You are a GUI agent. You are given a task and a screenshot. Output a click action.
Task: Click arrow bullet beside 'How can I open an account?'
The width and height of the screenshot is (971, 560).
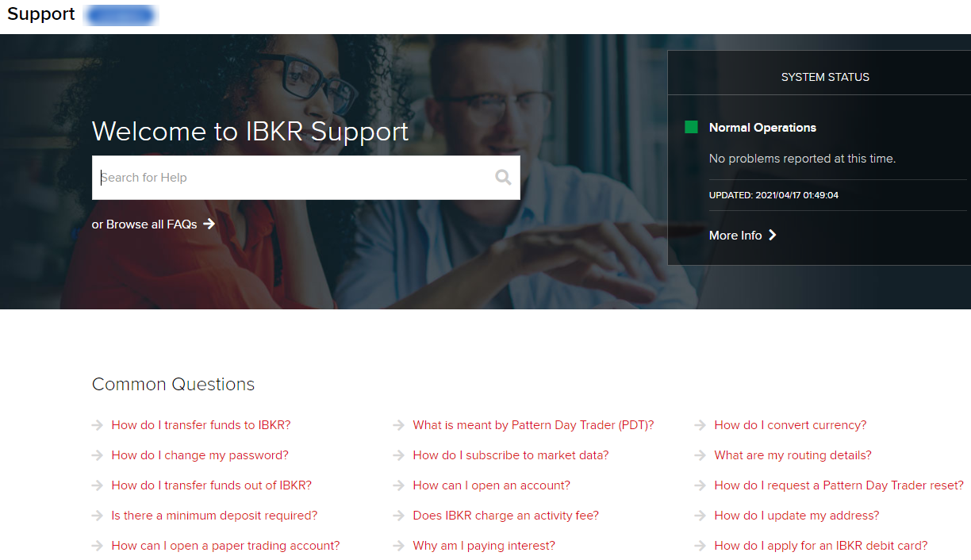coord(399,485)
